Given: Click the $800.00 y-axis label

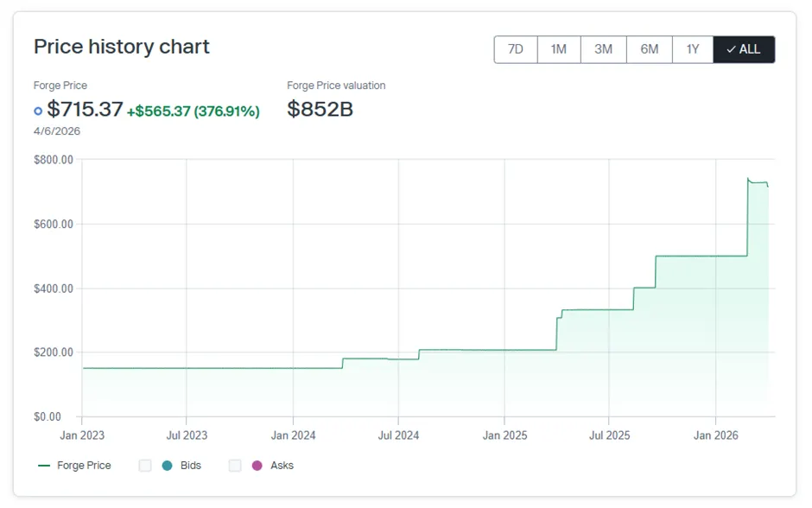Looking at the screenshot, I should [54, 160].
